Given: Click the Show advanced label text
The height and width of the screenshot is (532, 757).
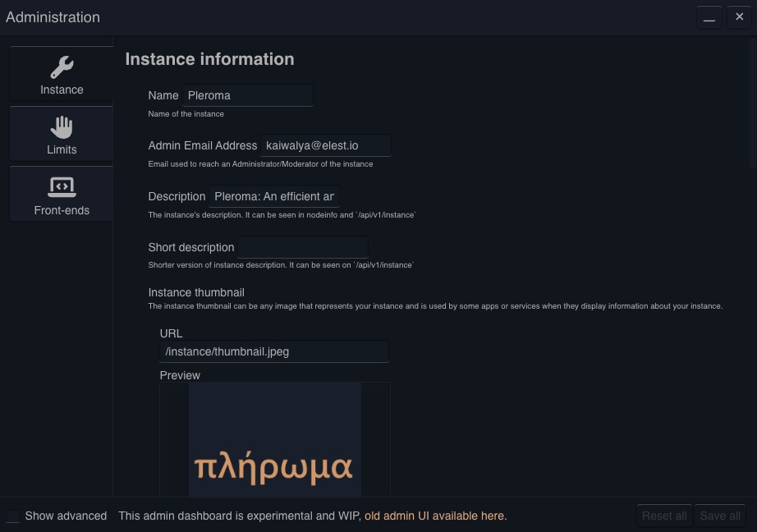Looking at the screenshot, I should pyautogui.click(x=66, y=516).
